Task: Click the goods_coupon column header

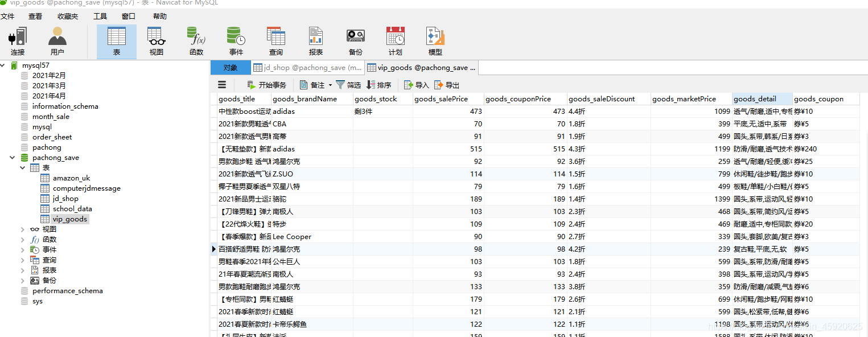Action: point(826,99)
